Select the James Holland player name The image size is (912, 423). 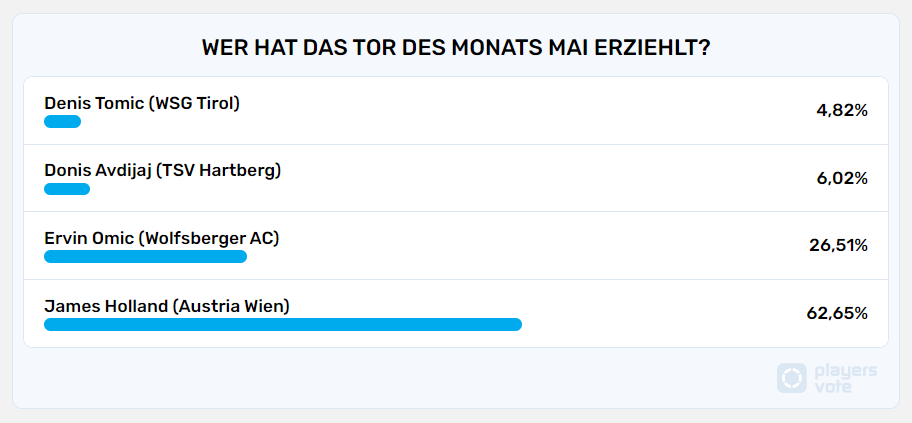coord(106,306)
